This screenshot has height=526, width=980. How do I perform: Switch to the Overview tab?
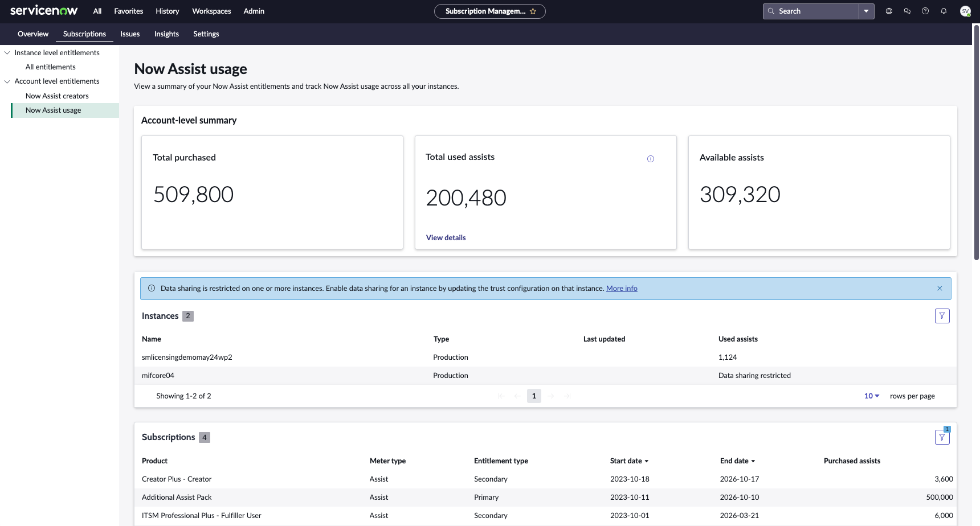coord(33,34)
